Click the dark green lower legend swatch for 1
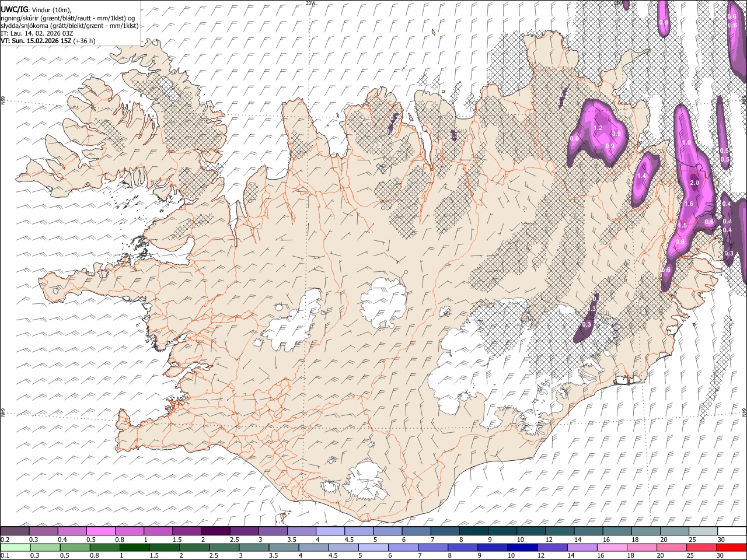The width and height of the screenshot is (747, 560). click(x=135, y=547)
